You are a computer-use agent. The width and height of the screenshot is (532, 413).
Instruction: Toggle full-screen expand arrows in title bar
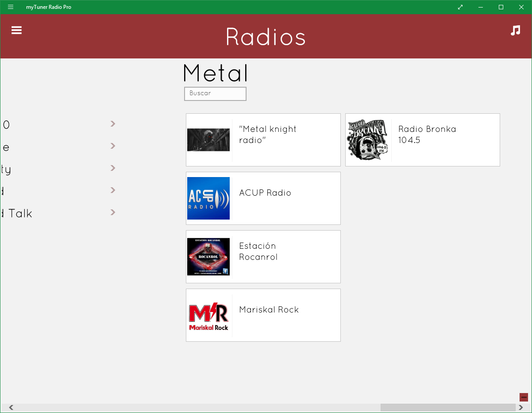pos(460,7)
